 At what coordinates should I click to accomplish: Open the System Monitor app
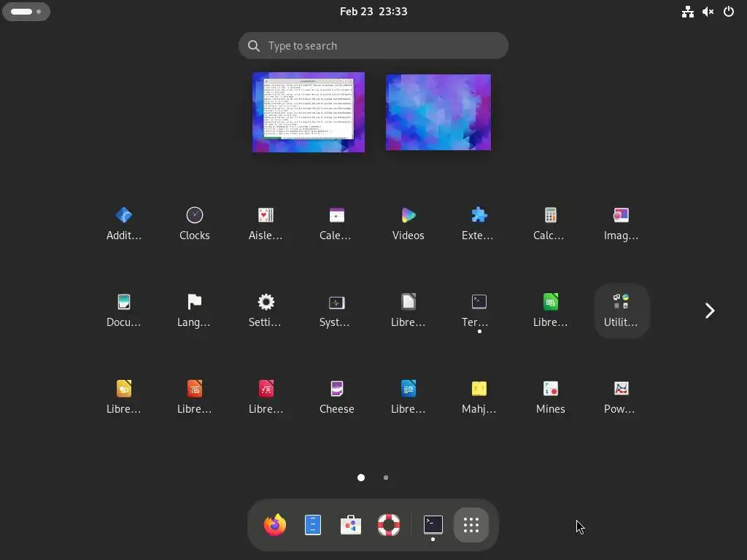point(336,310)
